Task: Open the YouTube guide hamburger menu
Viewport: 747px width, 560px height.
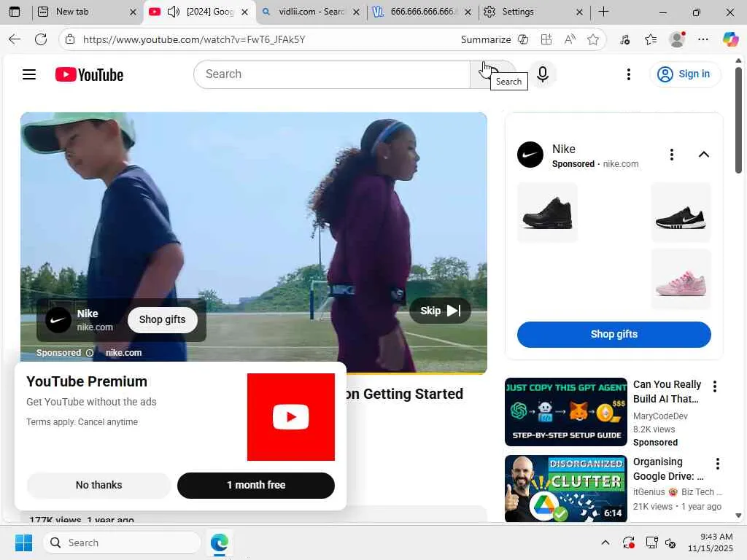Action: (x=29, y=74)
